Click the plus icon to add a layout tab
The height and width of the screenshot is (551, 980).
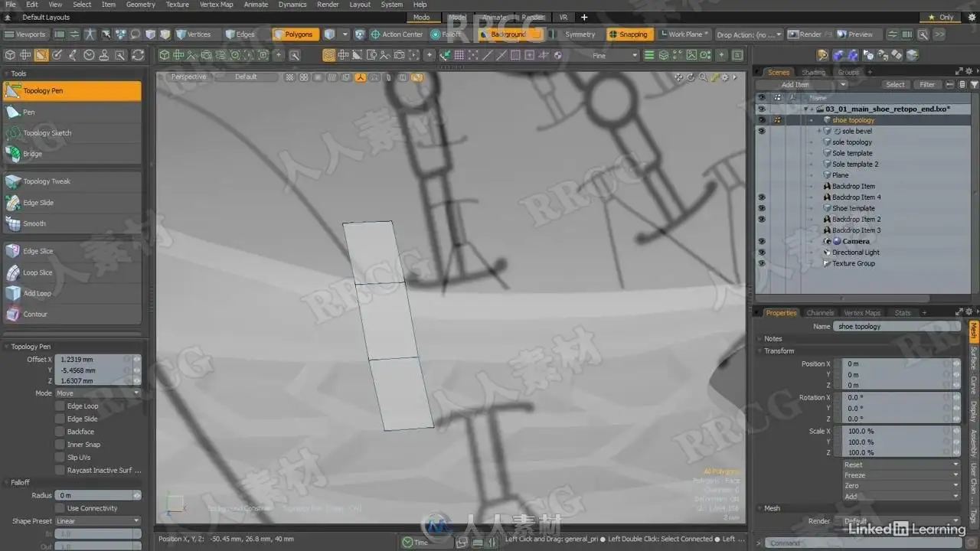point(584,18)
